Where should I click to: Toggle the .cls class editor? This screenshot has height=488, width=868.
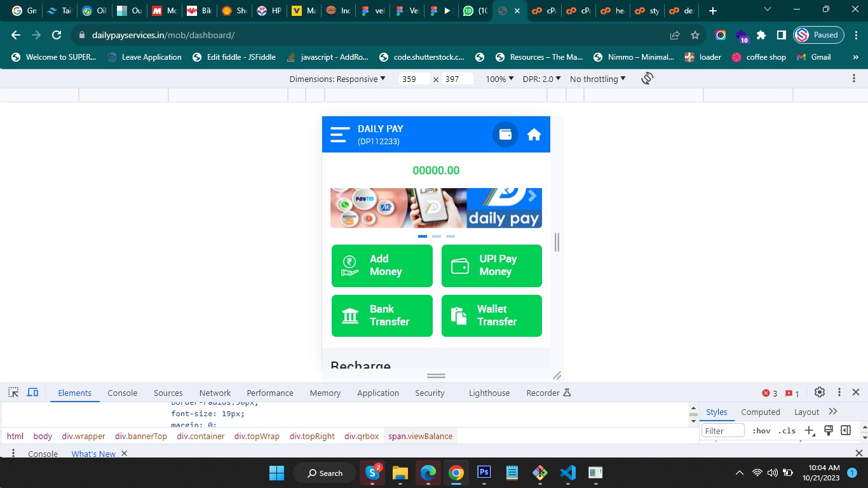pos(787,431)
